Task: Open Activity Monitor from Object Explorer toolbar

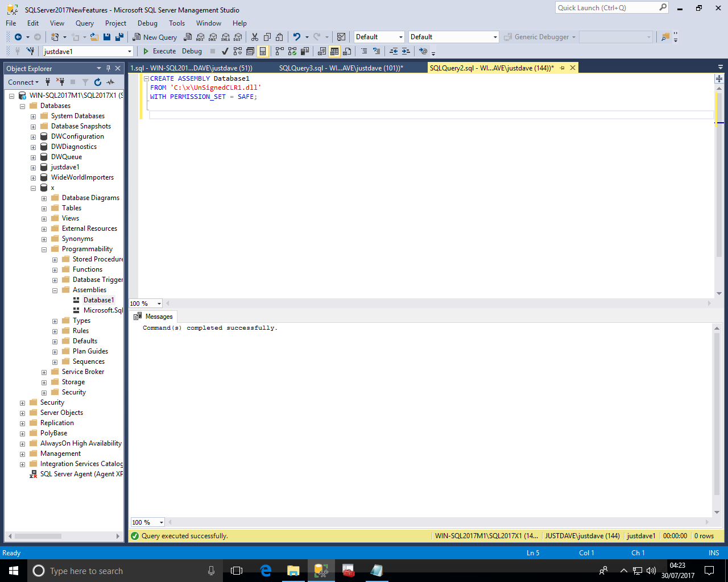Action: tap(110, 82)
